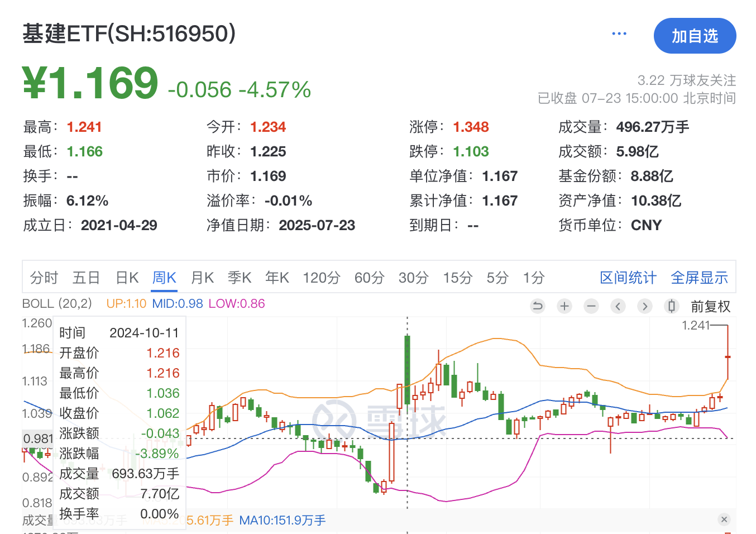Select the 5分 chart period
Screen dimensions: 756x534
tap(497, 278)
